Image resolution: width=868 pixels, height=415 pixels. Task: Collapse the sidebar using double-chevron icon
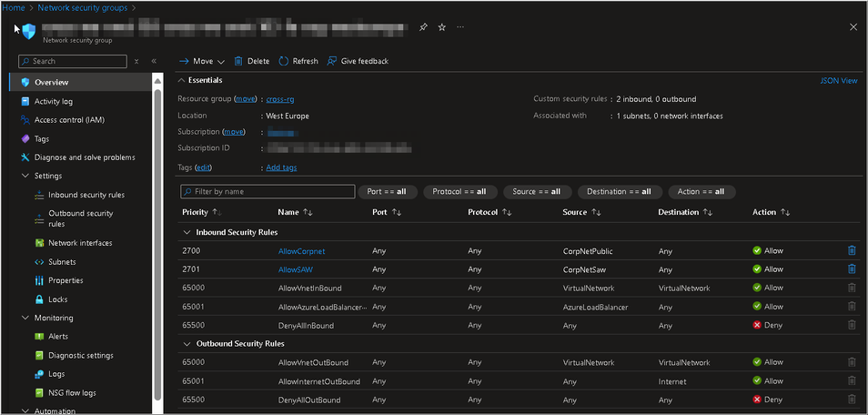click(x=154, y=61)
